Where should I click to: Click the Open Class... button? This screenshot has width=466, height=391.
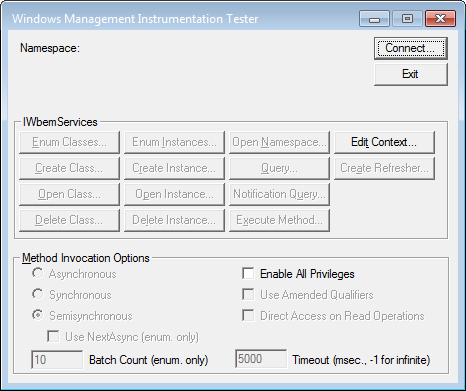[69, 194]
